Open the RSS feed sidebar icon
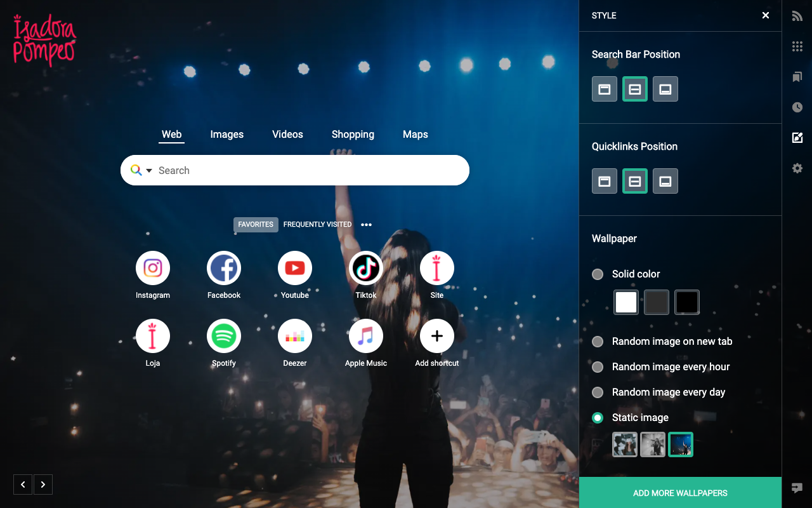812x508 pixels. coord(797,16)
